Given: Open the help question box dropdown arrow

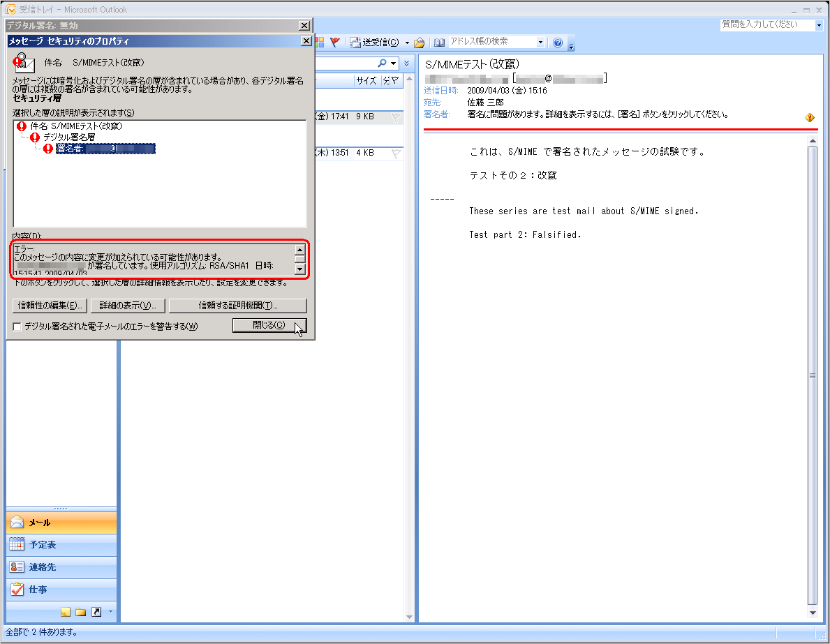Looking at the screenshot, I should point(819,25).
